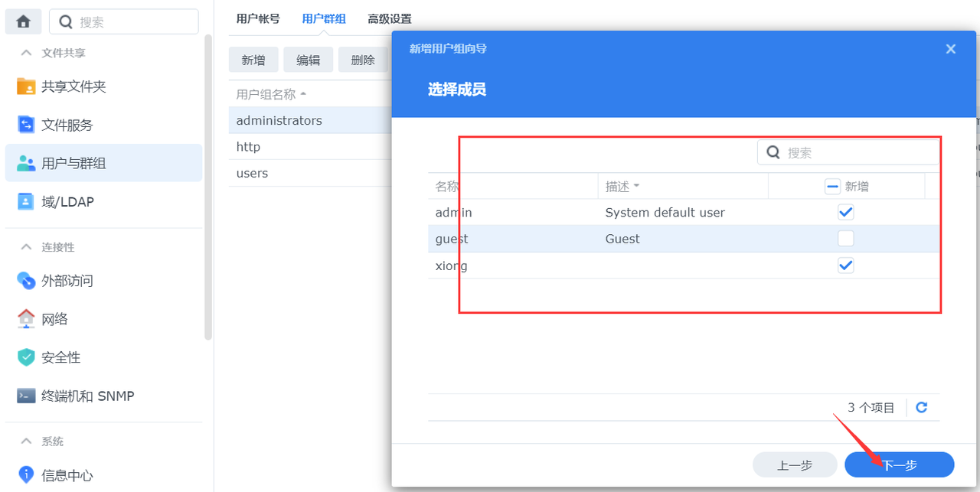980x492 pixels.
Task: Click the Next (下一步) button
Action: tap(900, 464)
